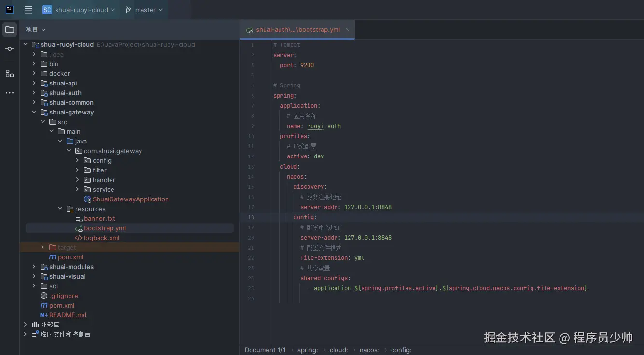Click the spring.profiles.active placeholder reference
Image resolution: width=644 pixels, height=355 pixels.
tap(398, 288)
